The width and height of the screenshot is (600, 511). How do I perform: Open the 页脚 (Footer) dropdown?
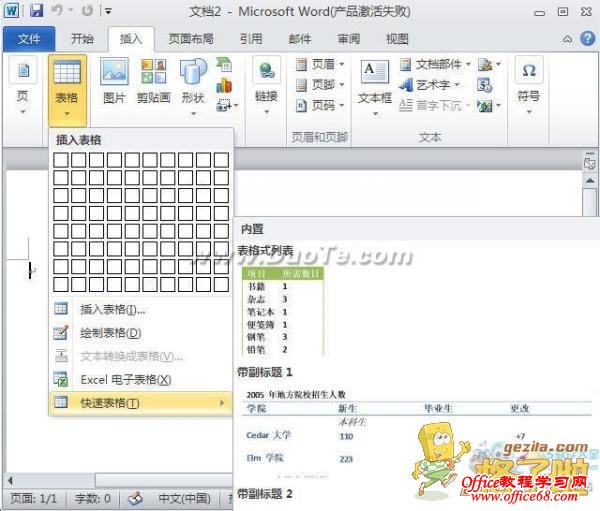320,85
